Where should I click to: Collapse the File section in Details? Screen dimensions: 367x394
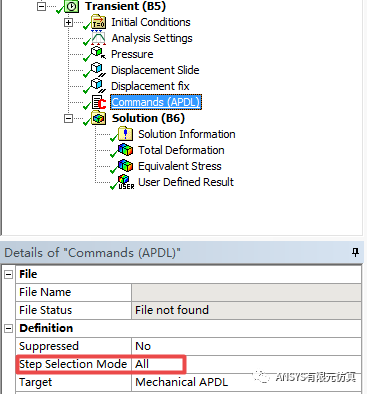(x=8, y=274)
